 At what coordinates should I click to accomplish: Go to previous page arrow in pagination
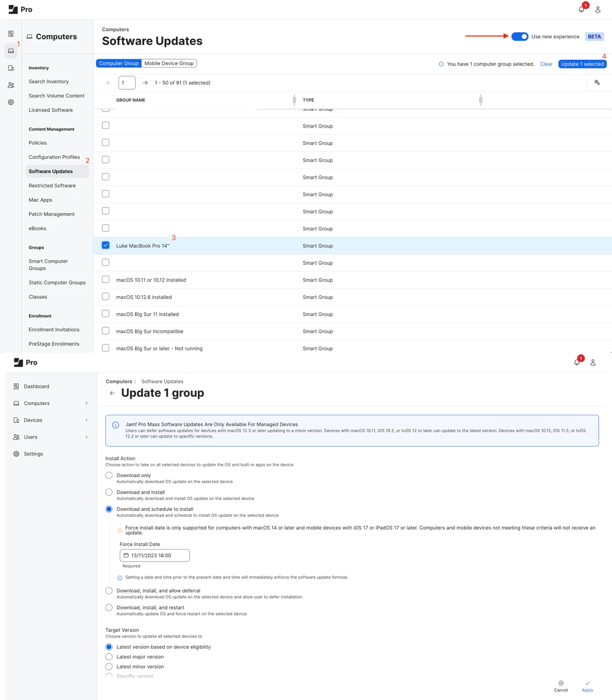coord(109,83)
